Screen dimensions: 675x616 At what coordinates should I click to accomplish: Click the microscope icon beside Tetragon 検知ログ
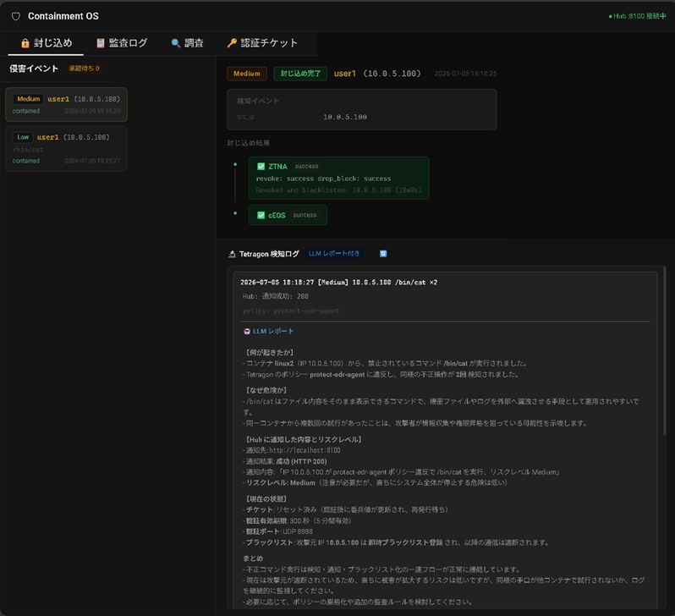(x=232, y=254)
